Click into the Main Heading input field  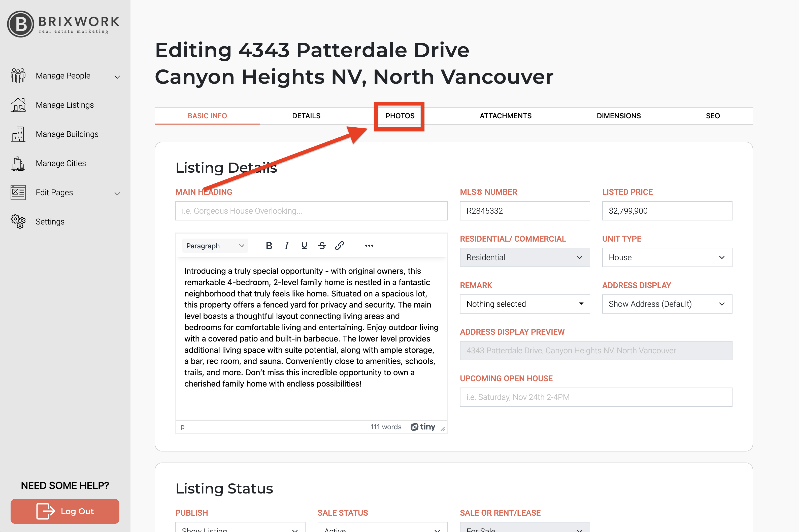pos(311,211)
